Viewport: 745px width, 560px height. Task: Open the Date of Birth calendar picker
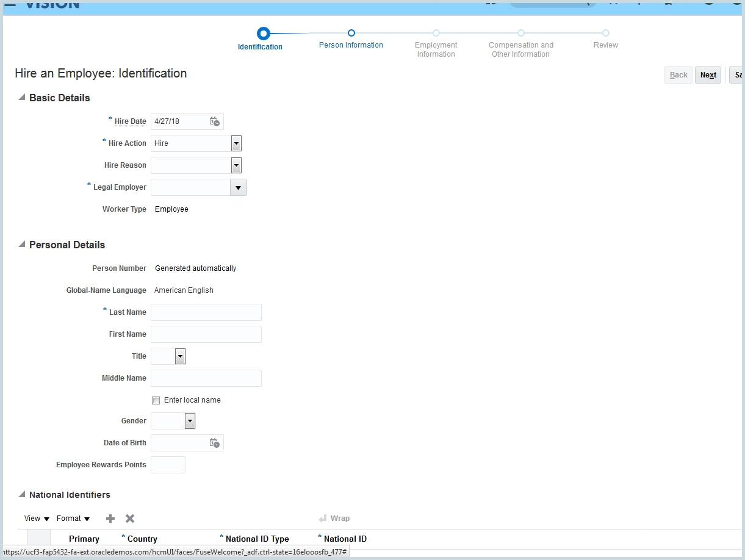coord(214,443)
